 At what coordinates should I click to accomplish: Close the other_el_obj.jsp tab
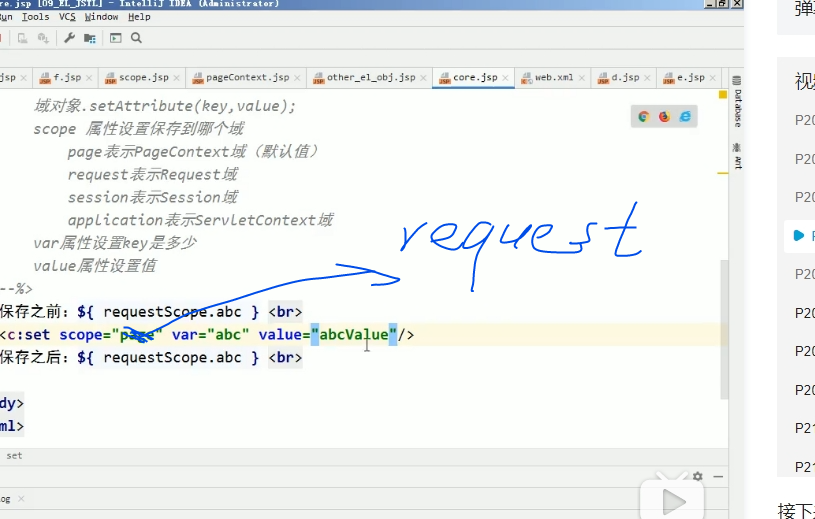(x=423, y=78)
